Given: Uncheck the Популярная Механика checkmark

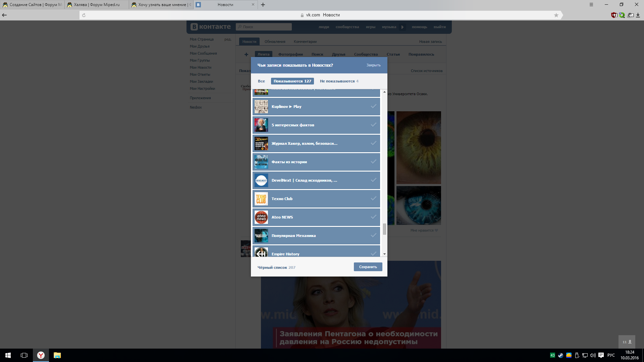Looking at the screenshot, I should click(x=373, y=236).
